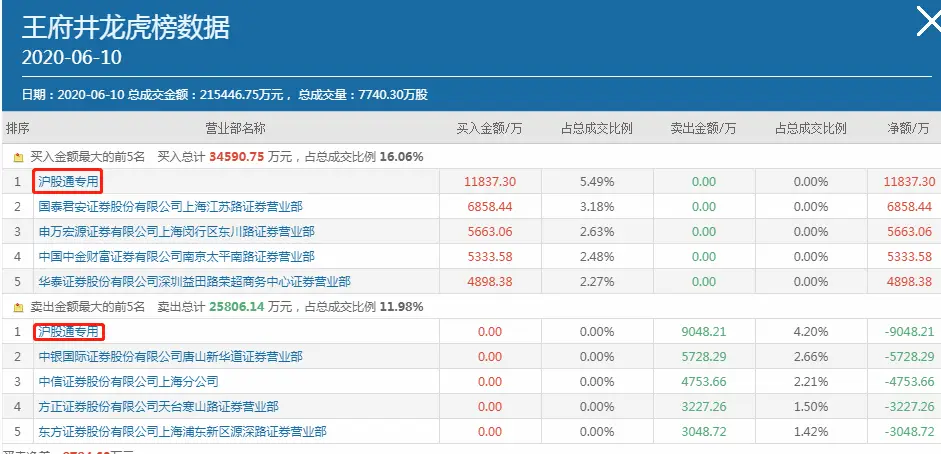Viewport: 941px width, 454px height.
Task: Click the 2.66% sell ratio cell
Action: pos(811,357)
